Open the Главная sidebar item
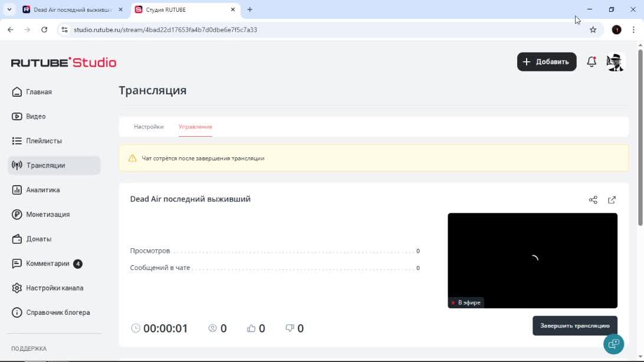 pos(54,92)
